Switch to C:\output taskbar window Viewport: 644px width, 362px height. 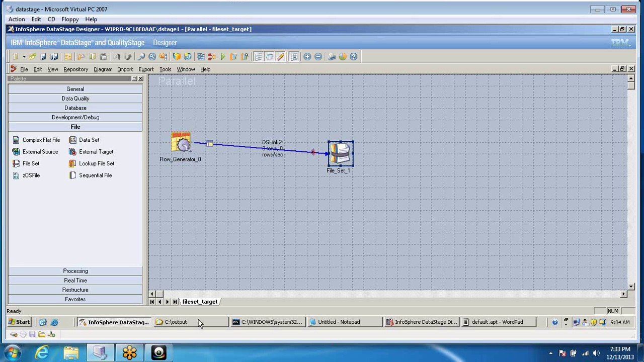coord(191,322)
